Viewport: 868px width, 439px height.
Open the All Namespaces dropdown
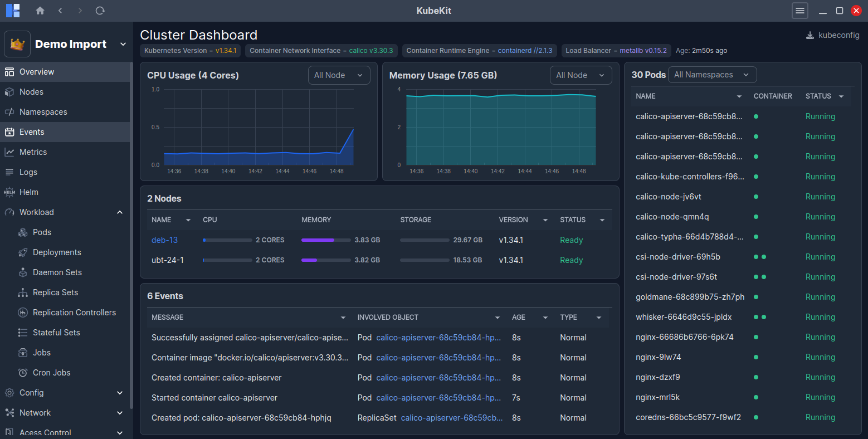712,74
